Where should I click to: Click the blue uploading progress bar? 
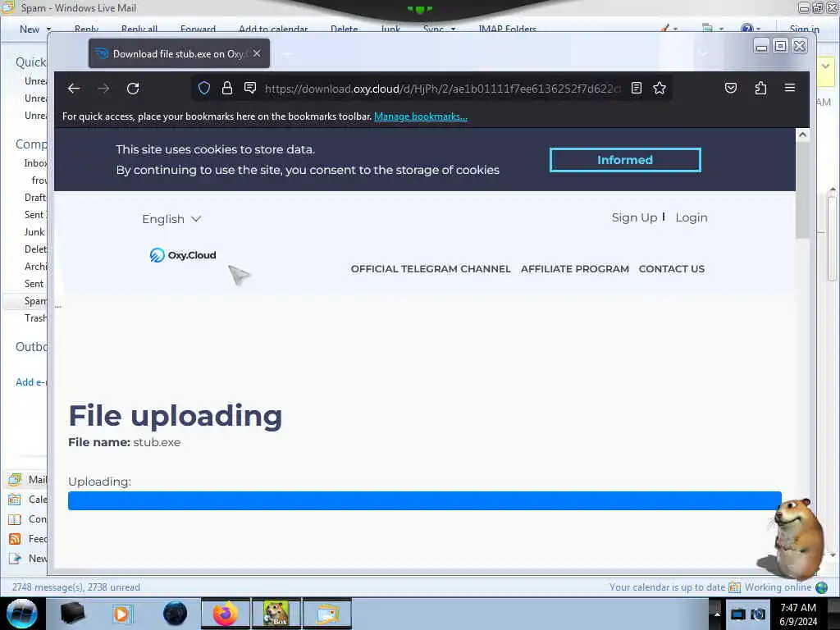pyautogui.click(x=425, y=501)
